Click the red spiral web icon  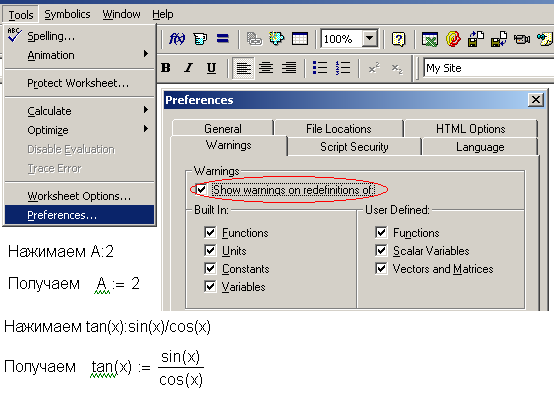(453, 39)
